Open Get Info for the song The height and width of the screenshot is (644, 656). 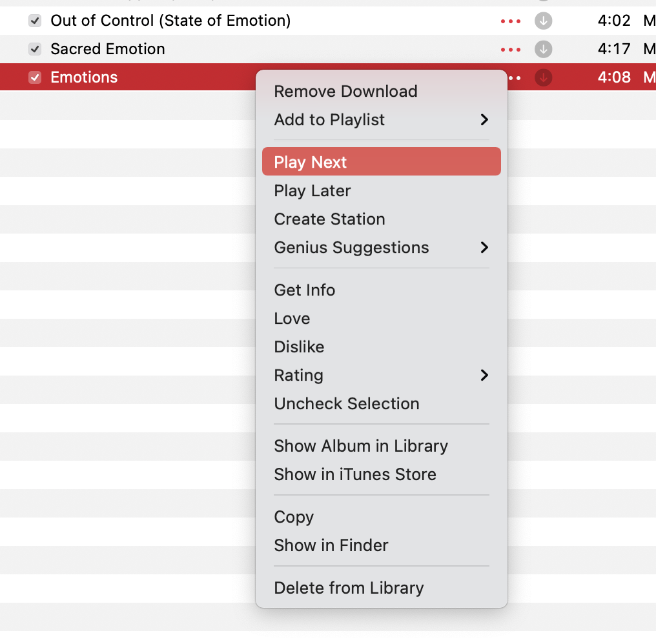(x=382, y=290)
